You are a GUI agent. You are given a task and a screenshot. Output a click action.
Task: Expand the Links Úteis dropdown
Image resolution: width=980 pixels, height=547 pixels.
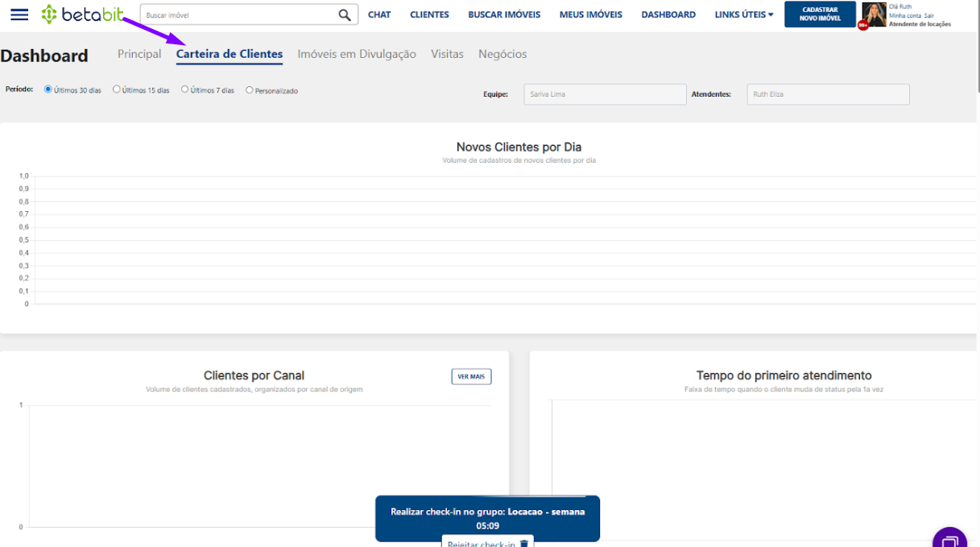pos(743,15)
